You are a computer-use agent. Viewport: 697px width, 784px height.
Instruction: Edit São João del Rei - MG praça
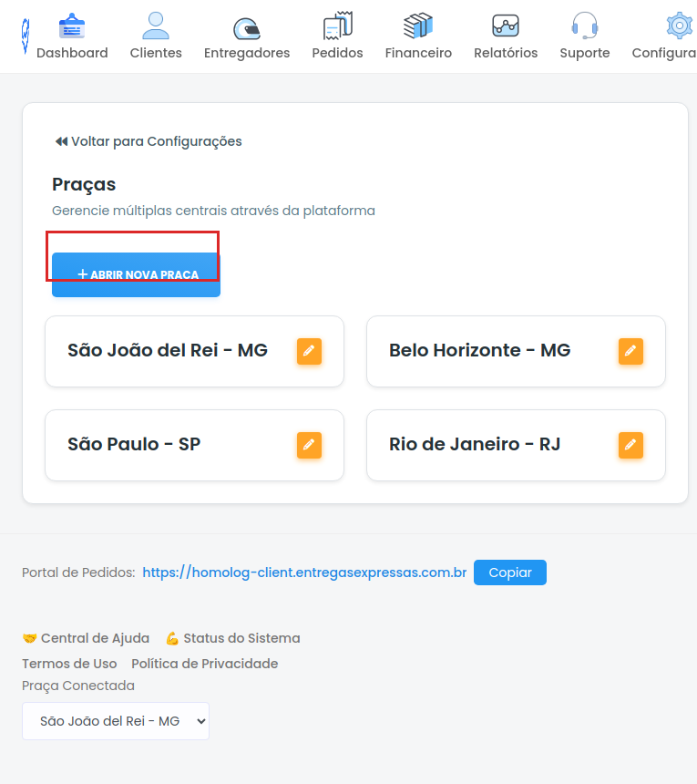pyautogui.click(x=309, y=351)
